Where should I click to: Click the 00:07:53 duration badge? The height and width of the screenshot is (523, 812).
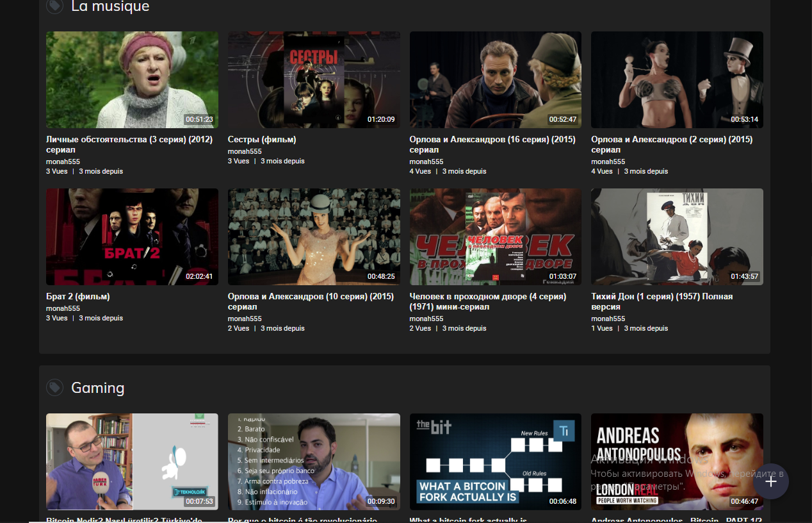(x=199, y=501)
